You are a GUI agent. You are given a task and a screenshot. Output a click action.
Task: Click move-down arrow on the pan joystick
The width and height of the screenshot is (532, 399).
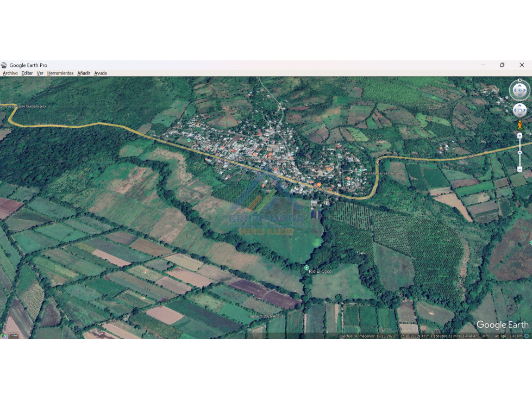point(520,115)
